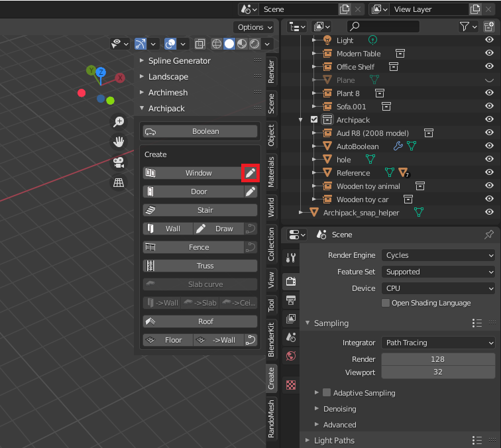Expand the Light Paths panel
501x448 pixels.
pyautogui.click(x=334, y=440)
